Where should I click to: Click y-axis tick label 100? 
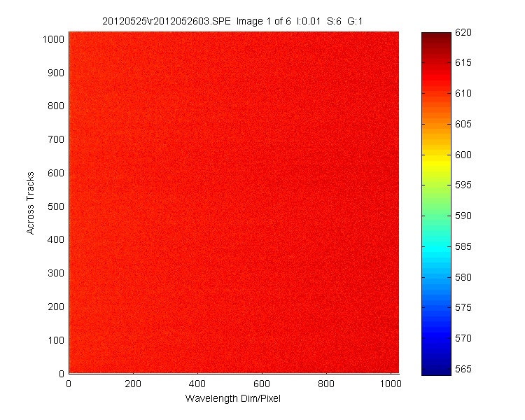[x=56, y=340]
